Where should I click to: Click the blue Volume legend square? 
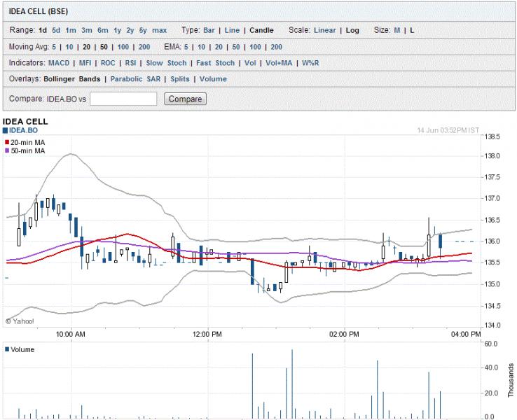tap(7, 349)
